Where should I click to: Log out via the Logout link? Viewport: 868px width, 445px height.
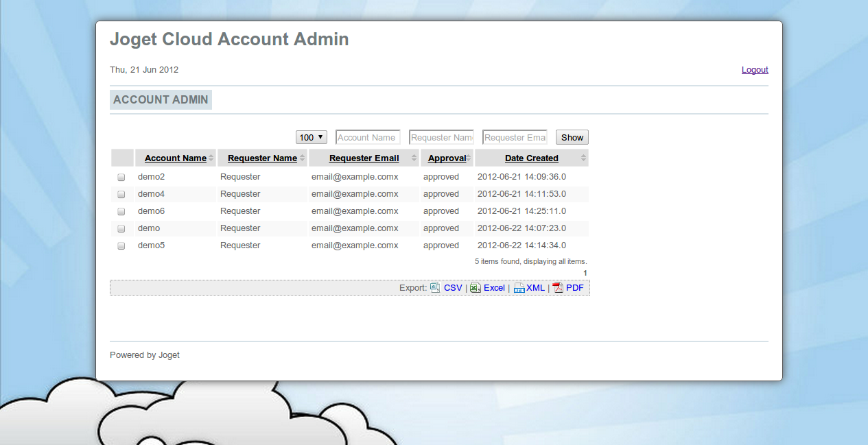click(755, 70)
